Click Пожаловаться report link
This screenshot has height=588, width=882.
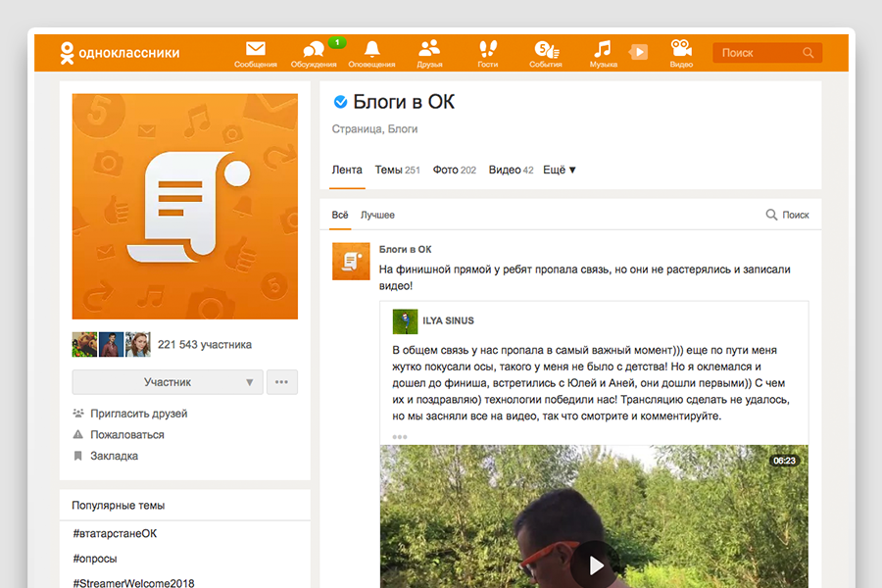[x=127, y=434]
